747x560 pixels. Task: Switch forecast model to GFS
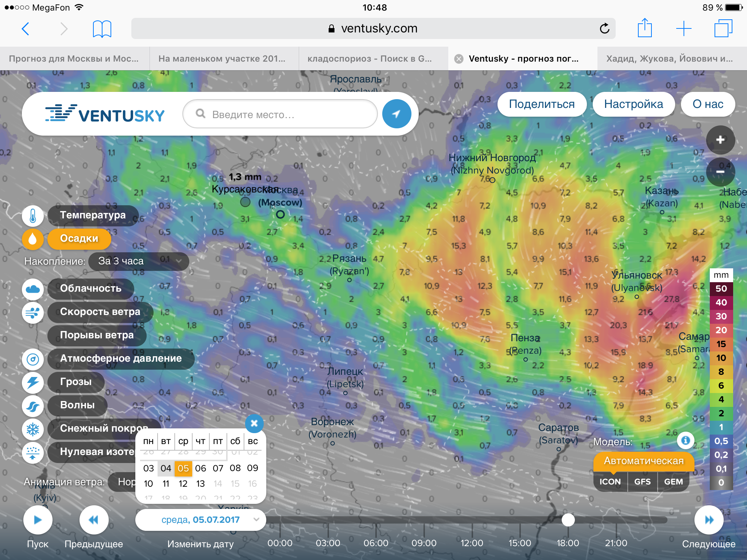(642, 482)
